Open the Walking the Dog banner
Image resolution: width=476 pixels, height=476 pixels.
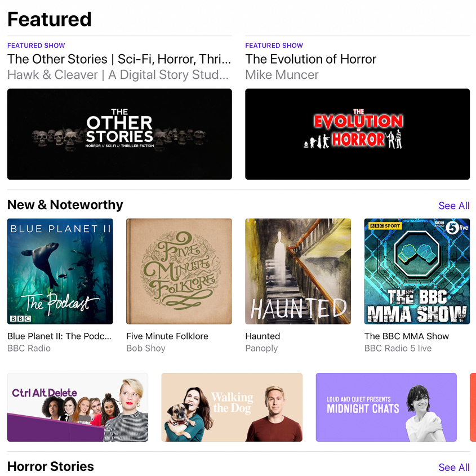[x=232, y=407]
